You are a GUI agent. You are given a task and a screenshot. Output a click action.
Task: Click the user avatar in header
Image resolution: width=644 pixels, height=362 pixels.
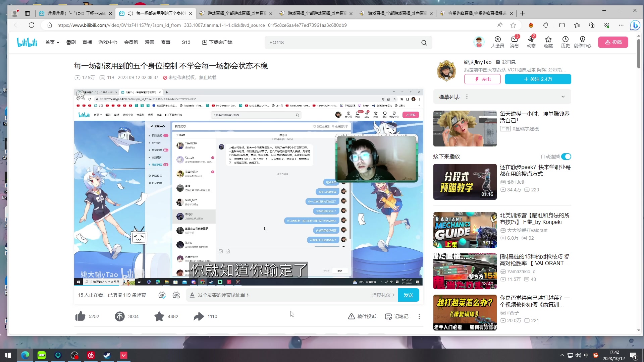479,42
